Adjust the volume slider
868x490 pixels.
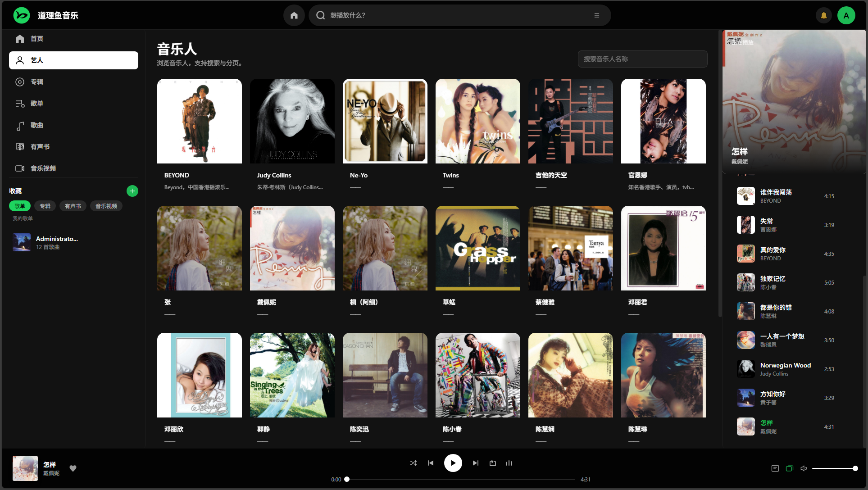[x=833, y=468]
